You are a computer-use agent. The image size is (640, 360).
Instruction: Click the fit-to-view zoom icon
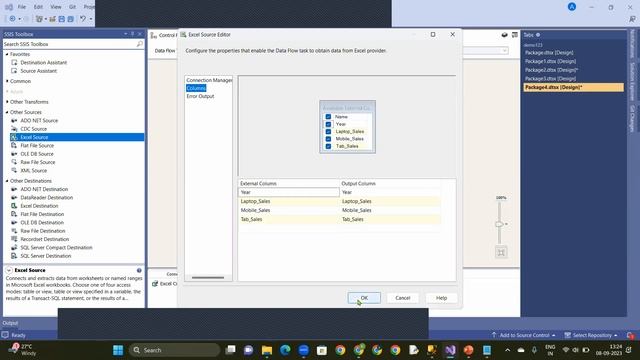click(x=501, y=252)
